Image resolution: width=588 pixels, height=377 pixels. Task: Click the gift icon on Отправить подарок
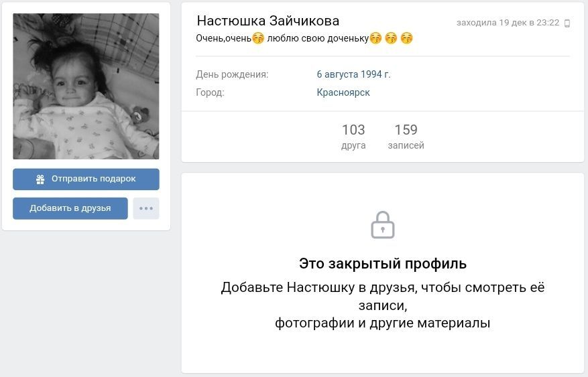[40, 179]
